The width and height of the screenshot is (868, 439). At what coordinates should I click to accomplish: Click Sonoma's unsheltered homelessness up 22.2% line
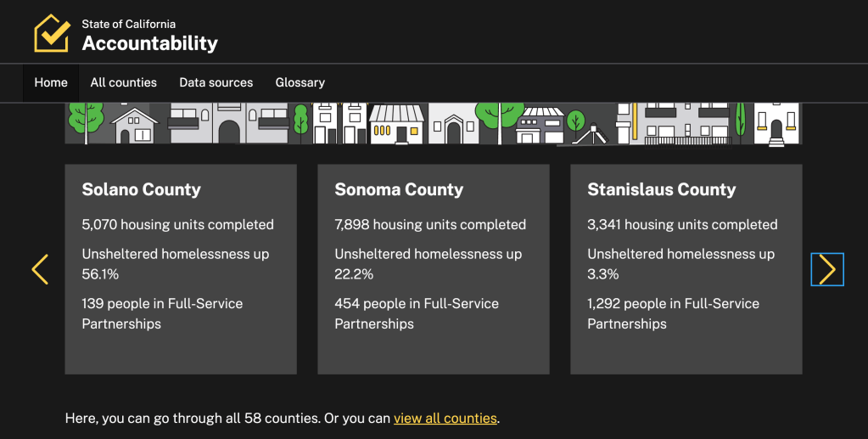click(x=428, y=263)
